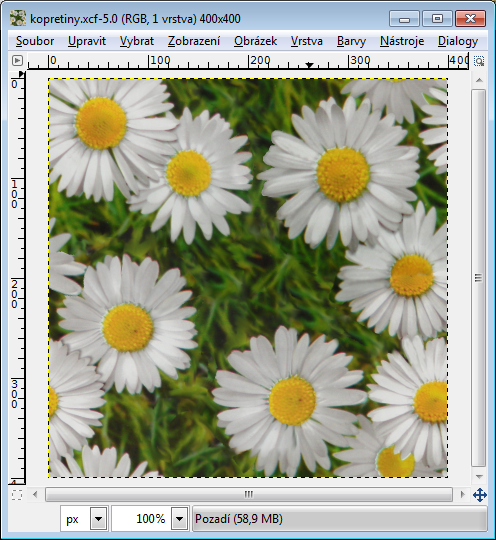The height and width of the screenshot is (540, 496).
Task: Click the vertical scrollbar up arrow
Action: point(479,80)
